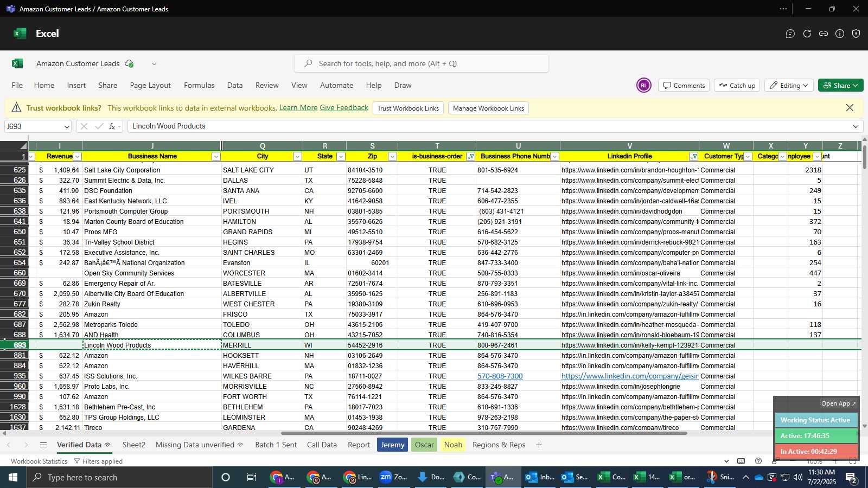Open the notifications center icon in system tray
The height and width of the screenshot is (488, 868).
(851, 477)
